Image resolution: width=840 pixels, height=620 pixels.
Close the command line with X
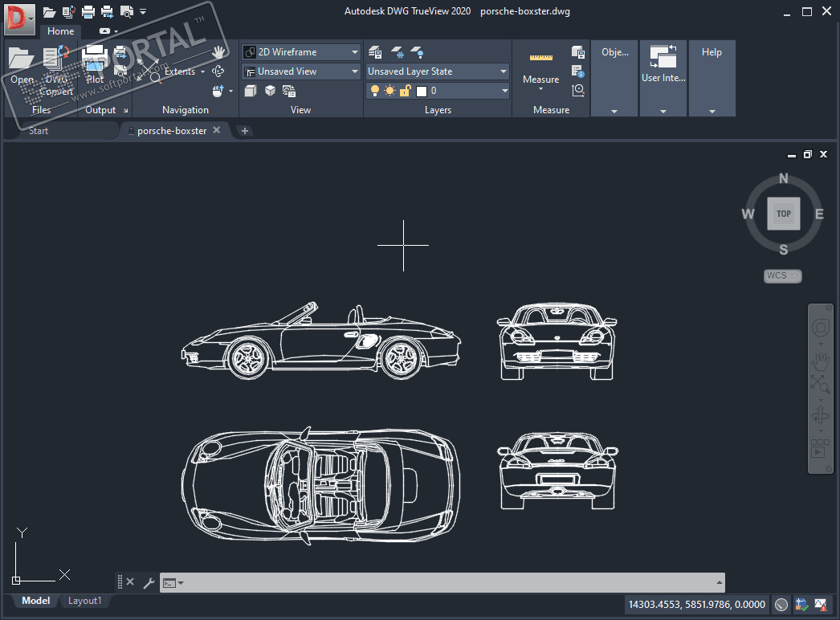(130, 582)
